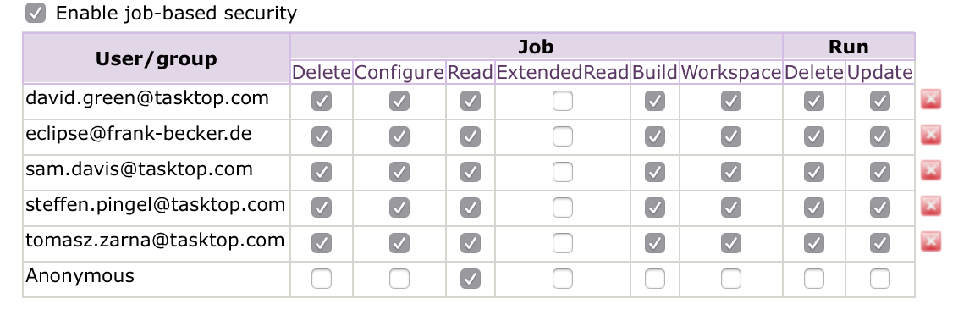The height and width of the screenshot is (310, 980).
Task: Uncheck Anonymous Job Read permission
Action: point(471,279)
